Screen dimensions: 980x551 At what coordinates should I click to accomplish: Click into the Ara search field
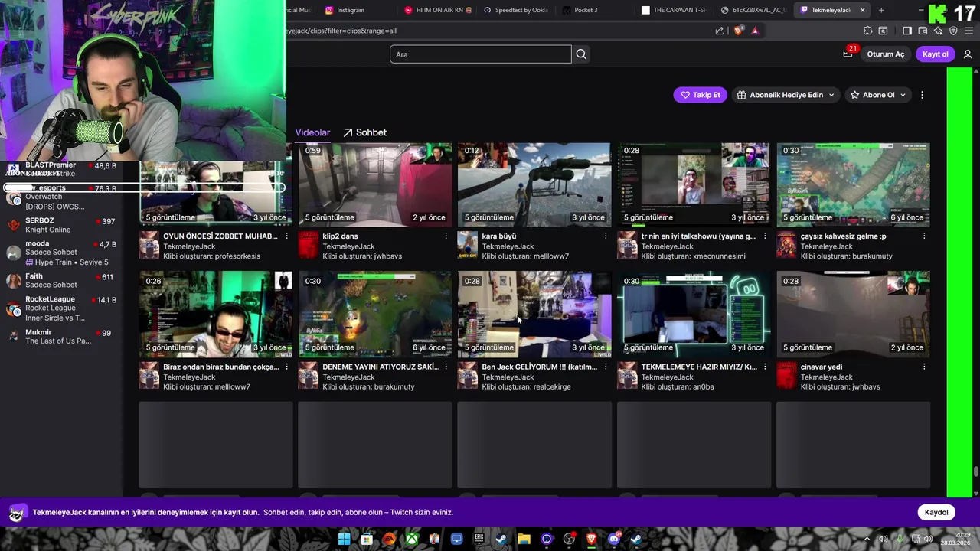[480, 54]
